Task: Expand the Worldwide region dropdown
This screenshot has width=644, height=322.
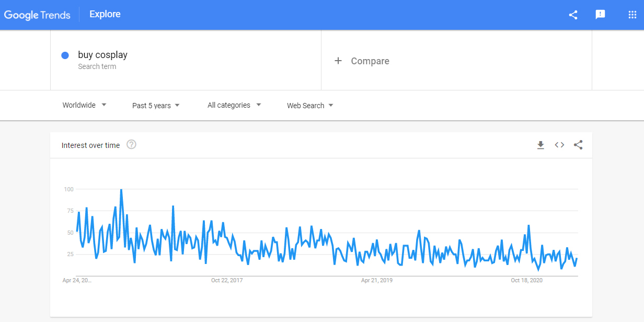Action: 84,105
